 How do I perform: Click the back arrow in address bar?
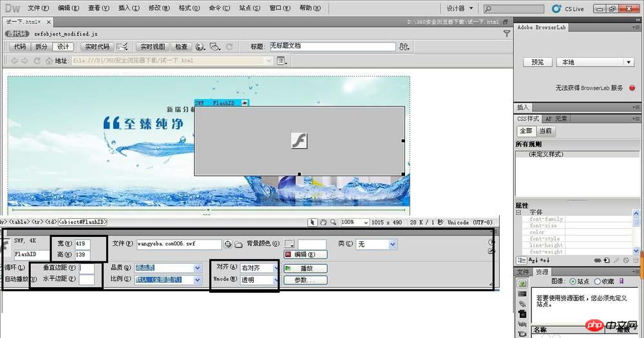pos(14,61)
